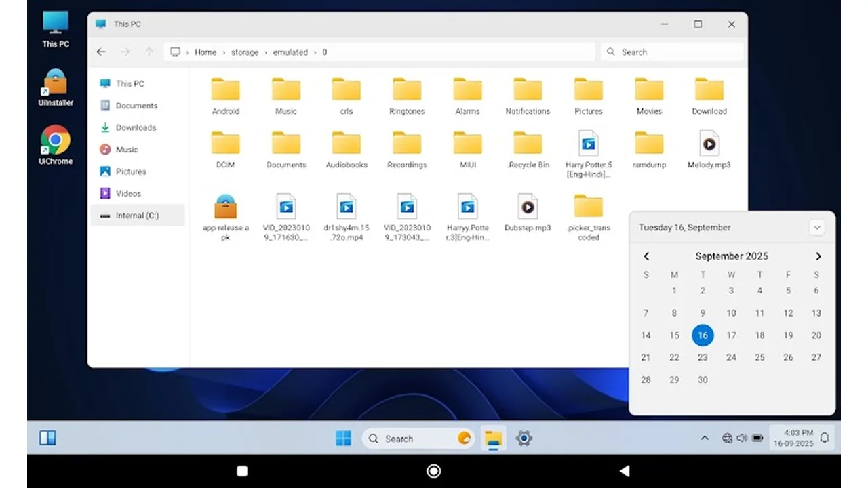Open the DCIM folder
This screenshot has width=868, height=488.
225,150
